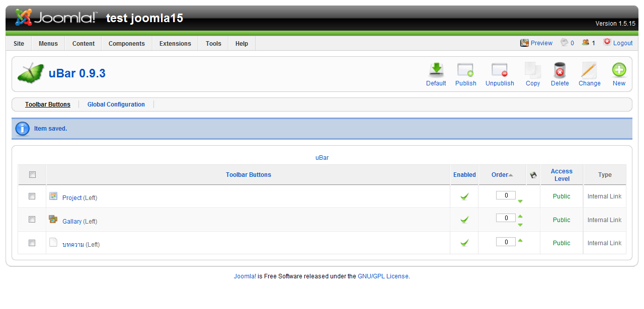Click the Joomla! footer link

(245, 276)
